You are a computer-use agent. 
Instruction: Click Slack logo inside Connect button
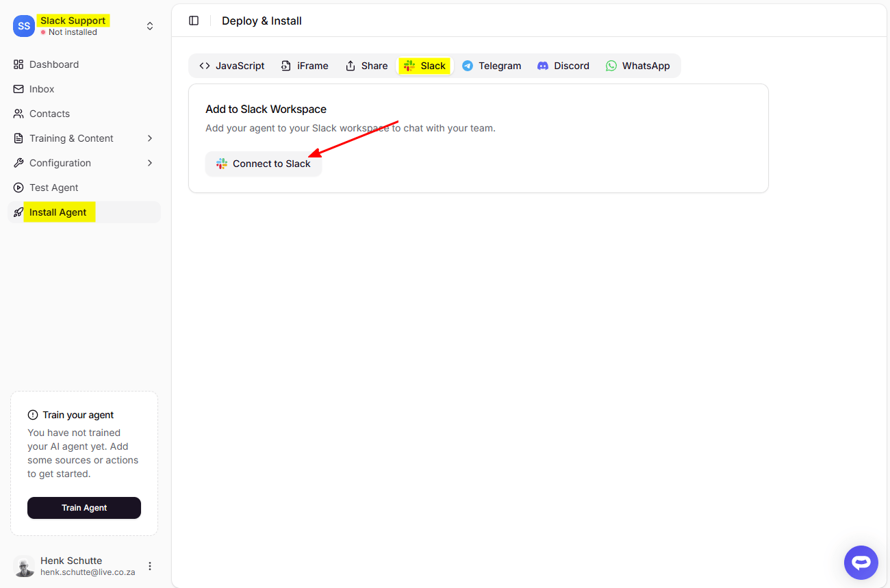click(x=222, y=164)
